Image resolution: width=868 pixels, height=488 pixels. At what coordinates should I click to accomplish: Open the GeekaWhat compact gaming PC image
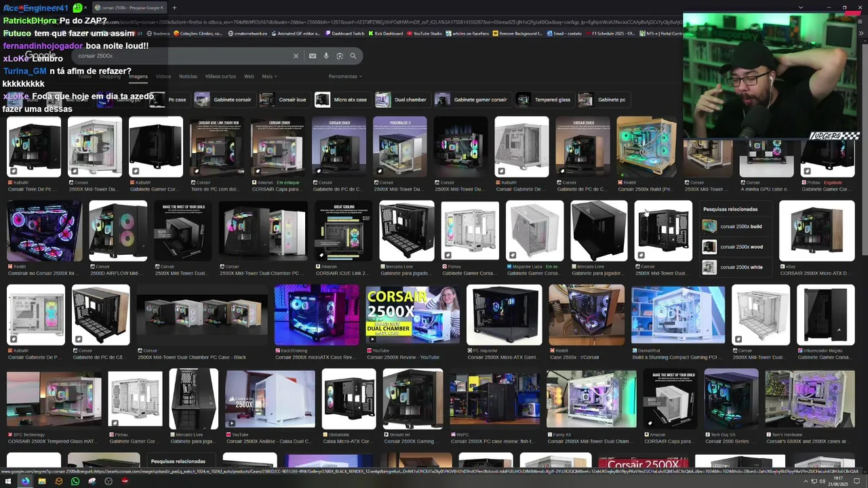678,315
